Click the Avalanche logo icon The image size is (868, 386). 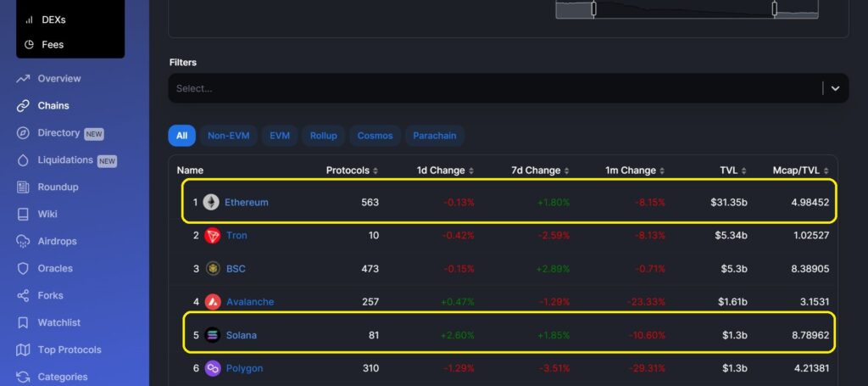point(213,302)
